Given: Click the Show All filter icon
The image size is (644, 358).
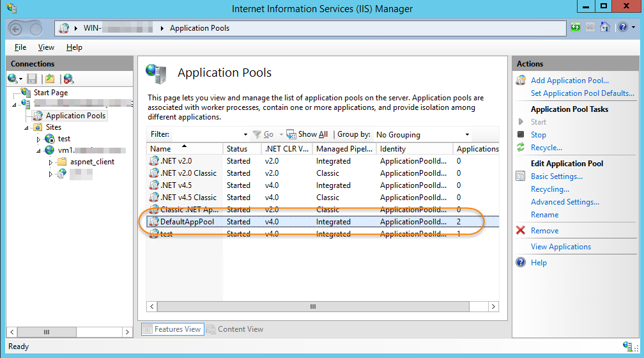Looking at the screenshot, I should coord(291,134).
